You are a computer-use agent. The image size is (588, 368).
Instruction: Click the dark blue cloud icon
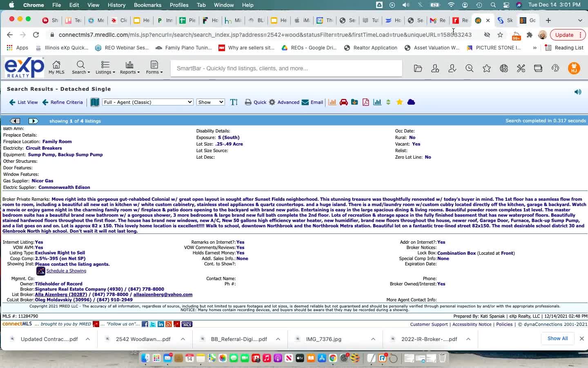click(411, 102)
